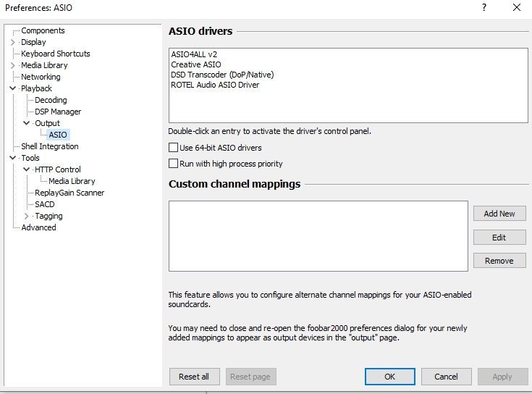
Task: Open the SACD preferences page
Action: pos(45,204)
